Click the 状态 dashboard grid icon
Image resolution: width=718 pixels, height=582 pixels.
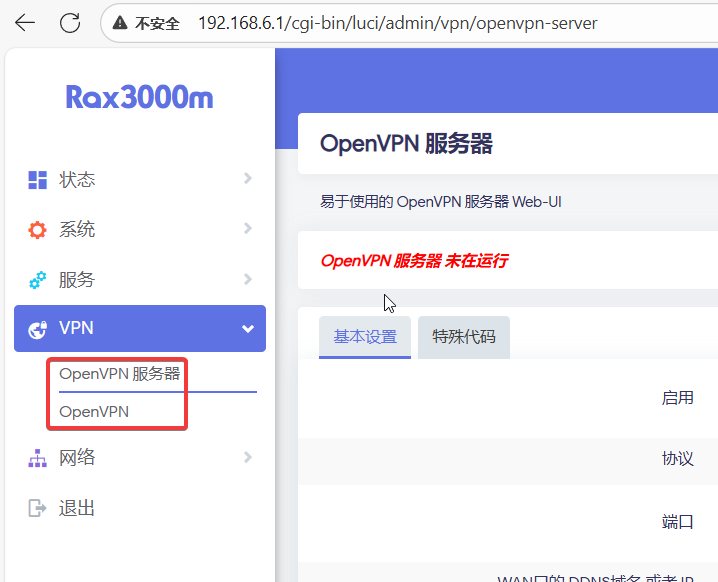[x=38, y=180]
